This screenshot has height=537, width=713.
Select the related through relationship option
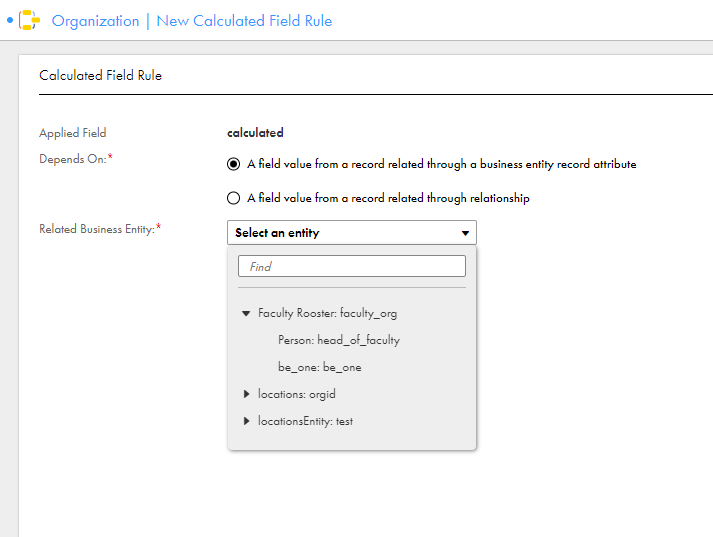pyautogui.click(x=233, y=198)
